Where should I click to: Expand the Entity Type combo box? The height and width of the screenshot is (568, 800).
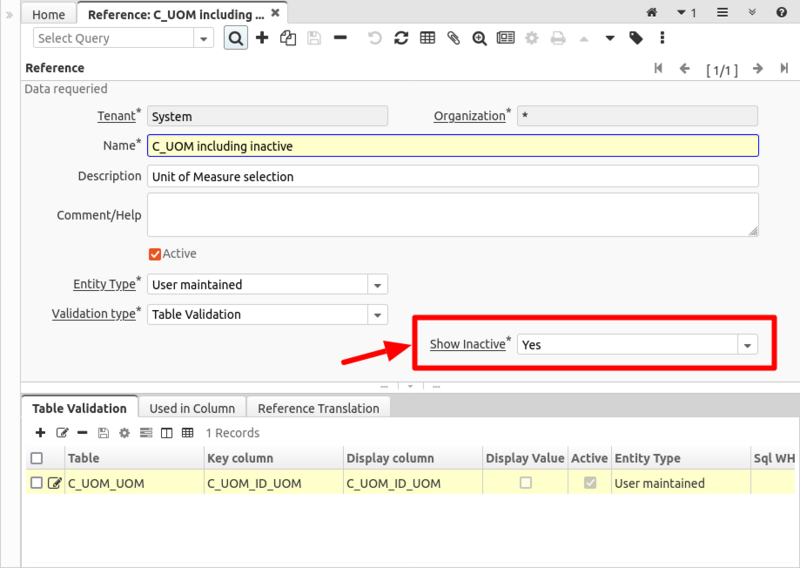(x=377, y=285)
